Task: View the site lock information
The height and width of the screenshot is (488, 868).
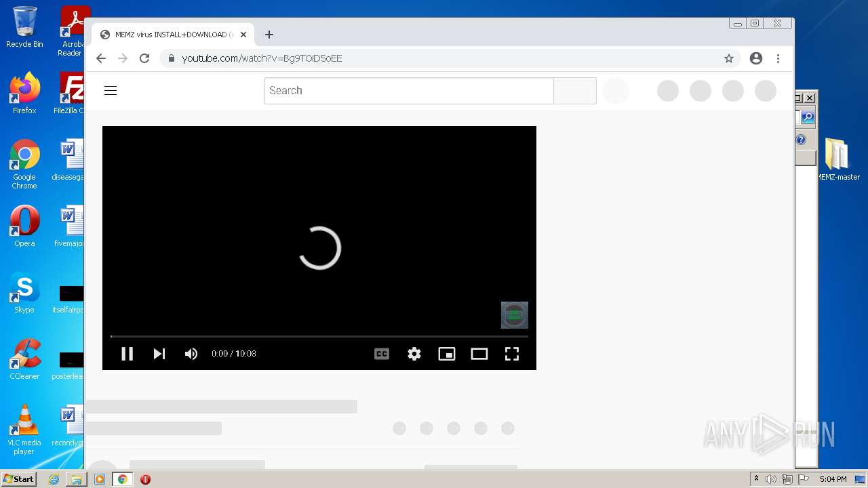Action: point(172,58)
